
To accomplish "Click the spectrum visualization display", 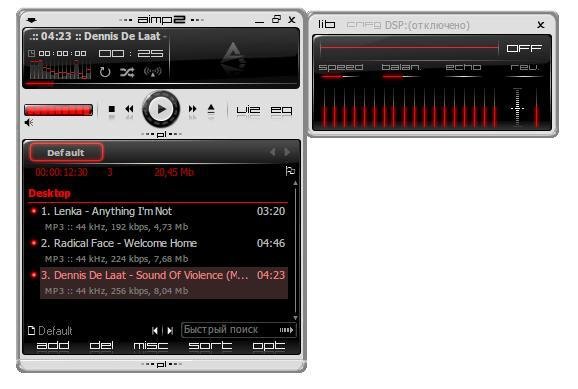I will (60, 70).
